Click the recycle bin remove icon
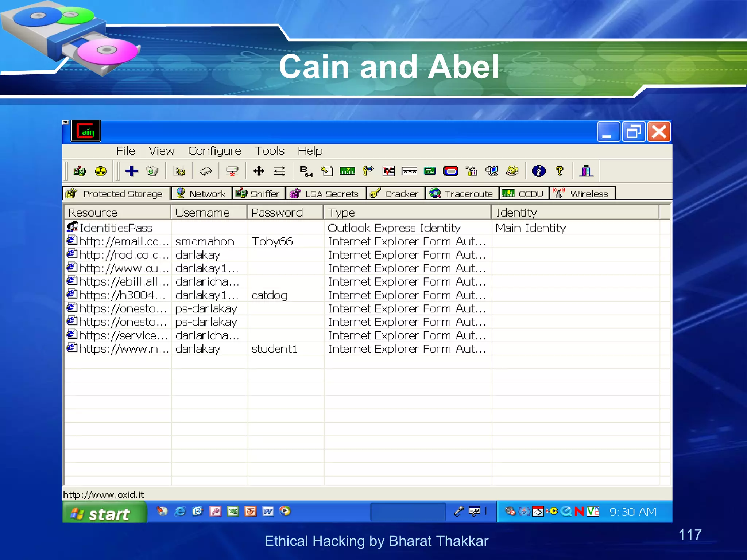 click(152, 171)
